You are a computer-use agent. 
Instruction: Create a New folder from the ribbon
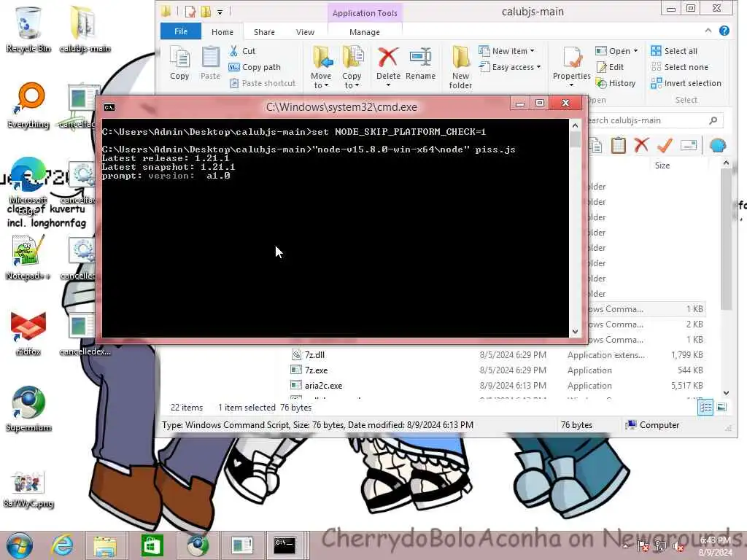pyautogui.click(x=460, y=68)
